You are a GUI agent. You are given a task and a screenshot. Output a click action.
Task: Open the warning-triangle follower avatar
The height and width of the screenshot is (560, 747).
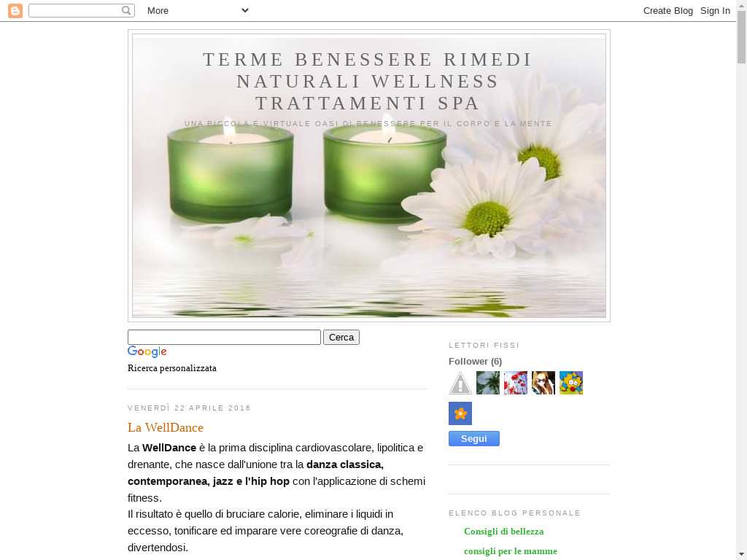point(460,383)
